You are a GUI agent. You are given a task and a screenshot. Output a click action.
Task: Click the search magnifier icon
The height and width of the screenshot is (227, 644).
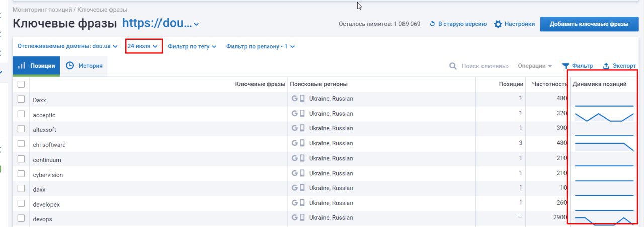[x=453, y=66]
